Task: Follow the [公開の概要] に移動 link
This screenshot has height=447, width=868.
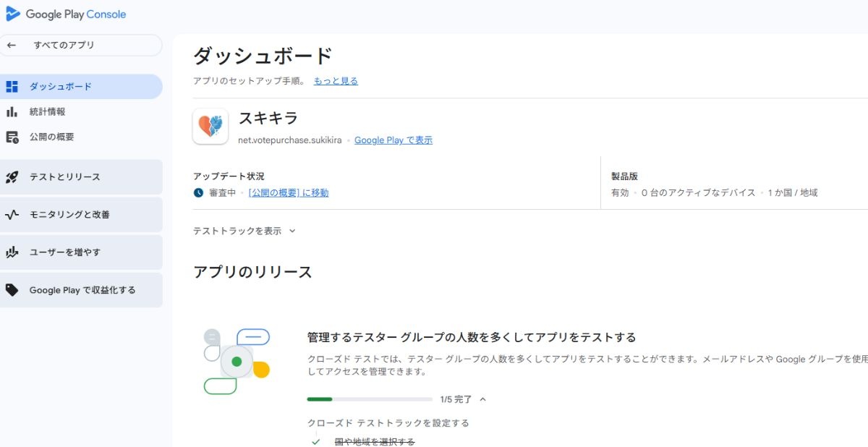Action: click(x=288, y=193)
